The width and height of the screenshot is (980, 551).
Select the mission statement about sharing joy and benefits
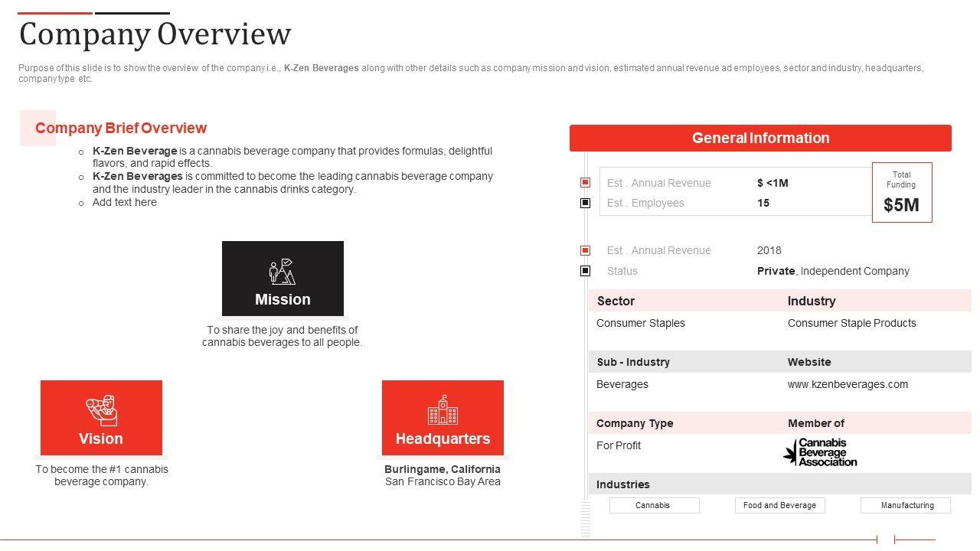pos(283,336)
